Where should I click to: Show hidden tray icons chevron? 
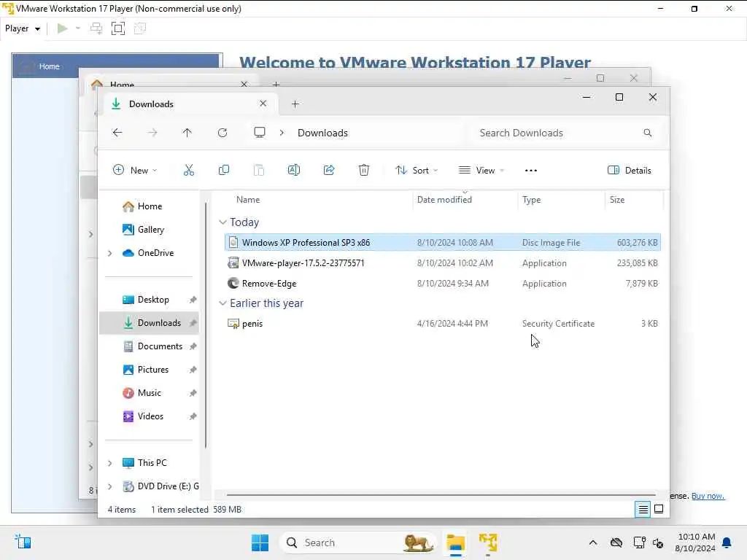click(593, 542)
